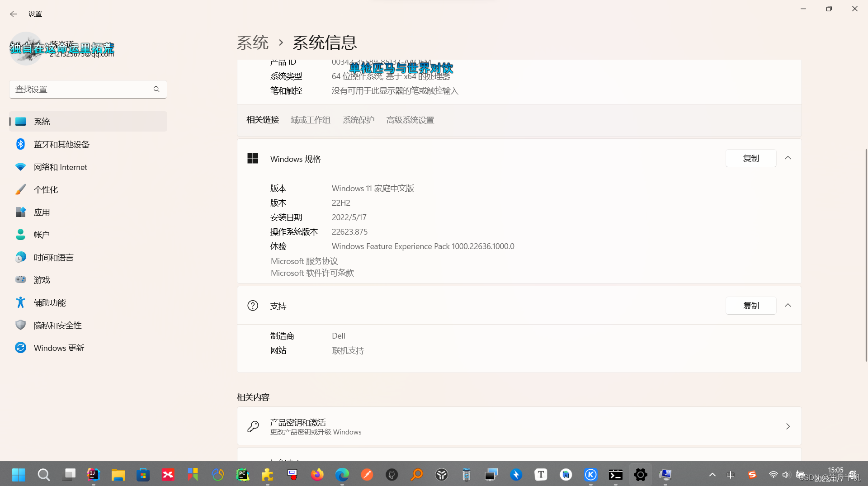Open 应用 settings
Viewport: 868px width, 486px height.
click(x=88, y=212)
